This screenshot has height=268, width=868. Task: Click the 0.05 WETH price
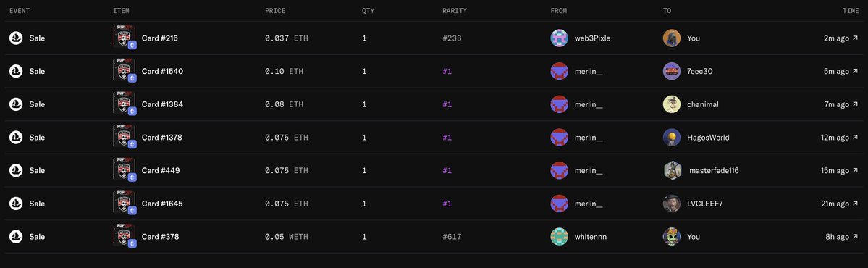point(286,237)
